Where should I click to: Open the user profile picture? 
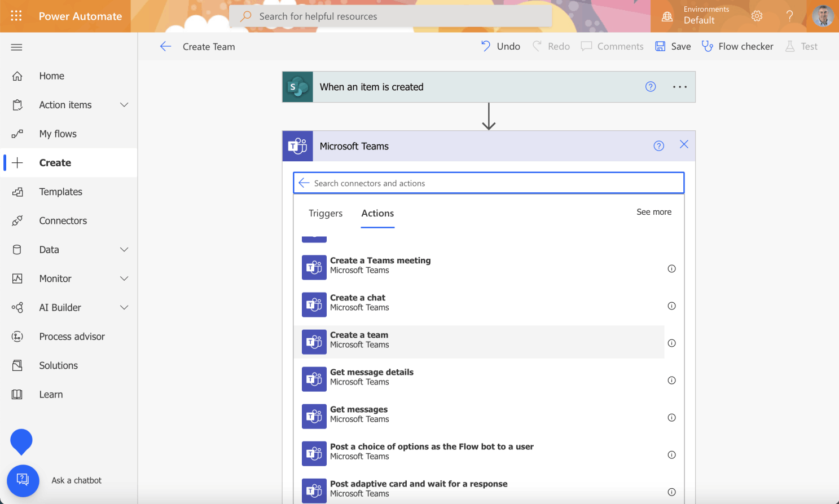pos(823,16)
